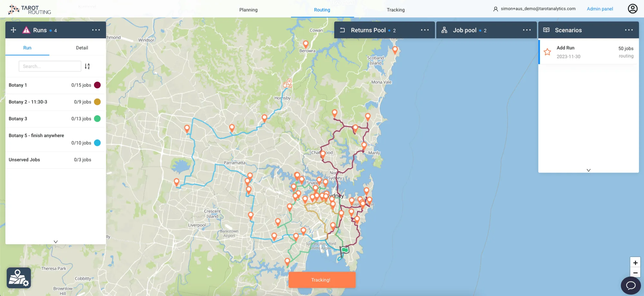Open the Job pool three-dot menu
Screen dimensions: 644x296
point(527,30)
